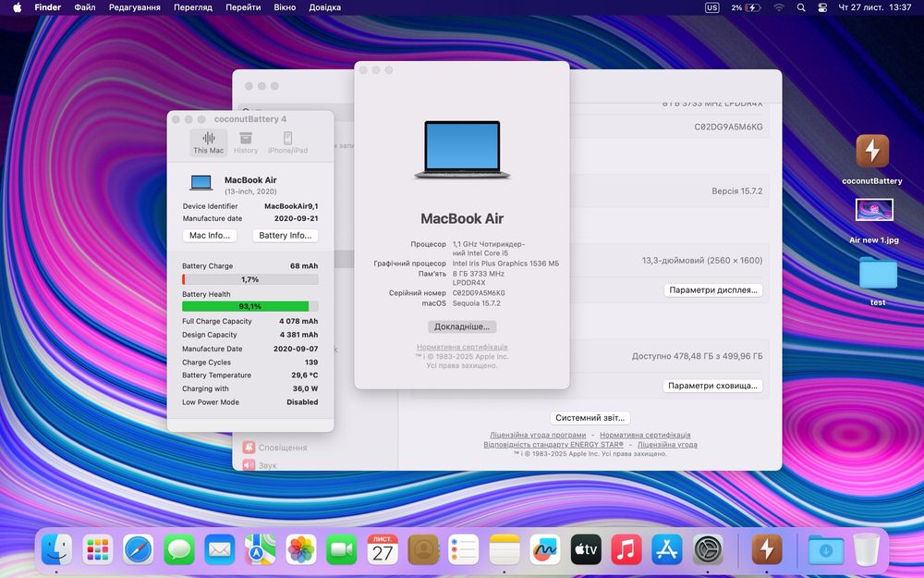Viewport: 924px width, 578px height.
Task: Select This Mac tab in coconutBattery
Action: tap(209, 143)
